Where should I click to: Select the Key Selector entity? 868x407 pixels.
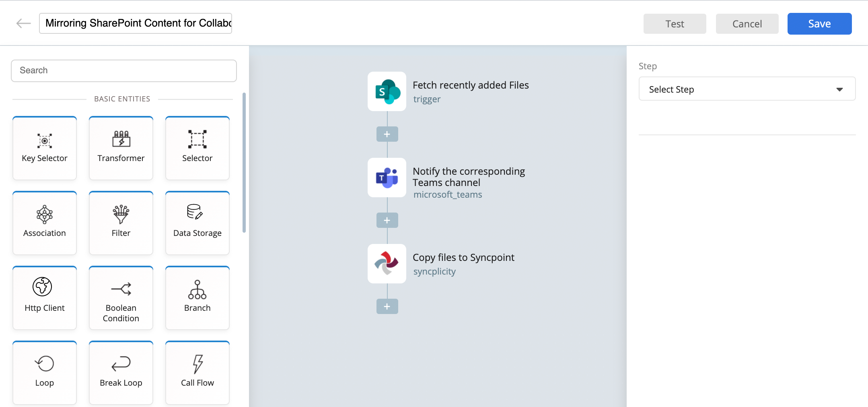45,148
